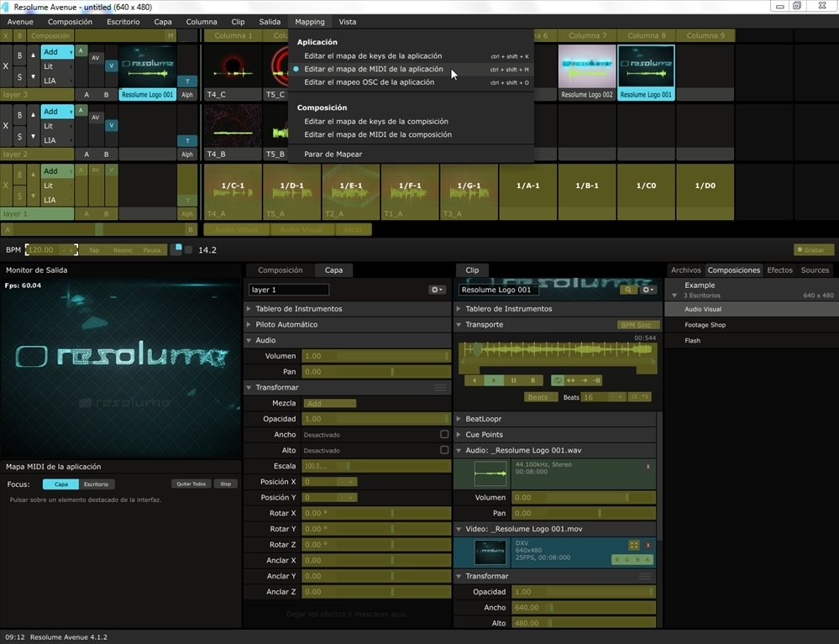Click the Alph button on layer 3

[x=187, y=95]
